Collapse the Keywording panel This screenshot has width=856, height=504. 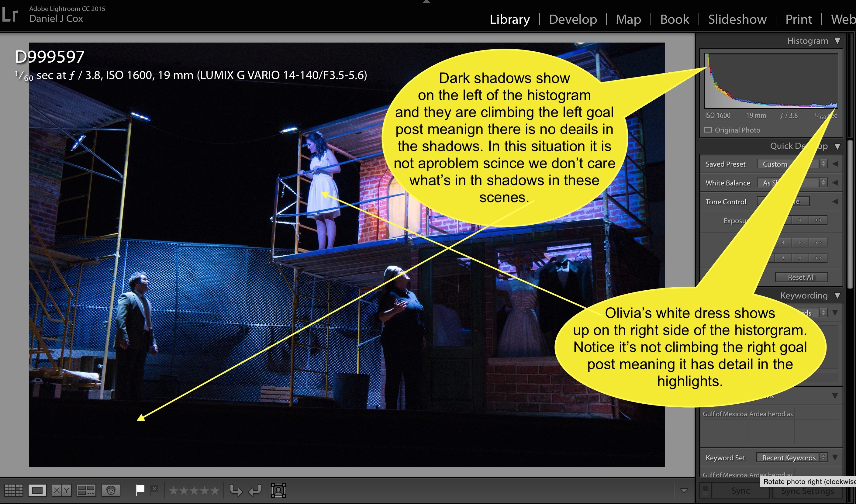(x=837, y=295)
